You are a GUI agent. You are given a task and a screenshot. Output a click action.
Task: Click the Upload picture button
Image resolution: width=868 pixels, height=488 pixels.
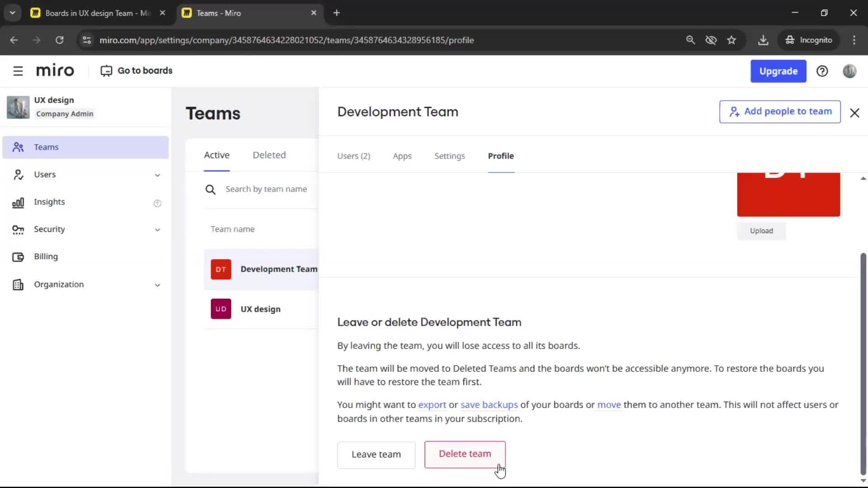[761, 231]
